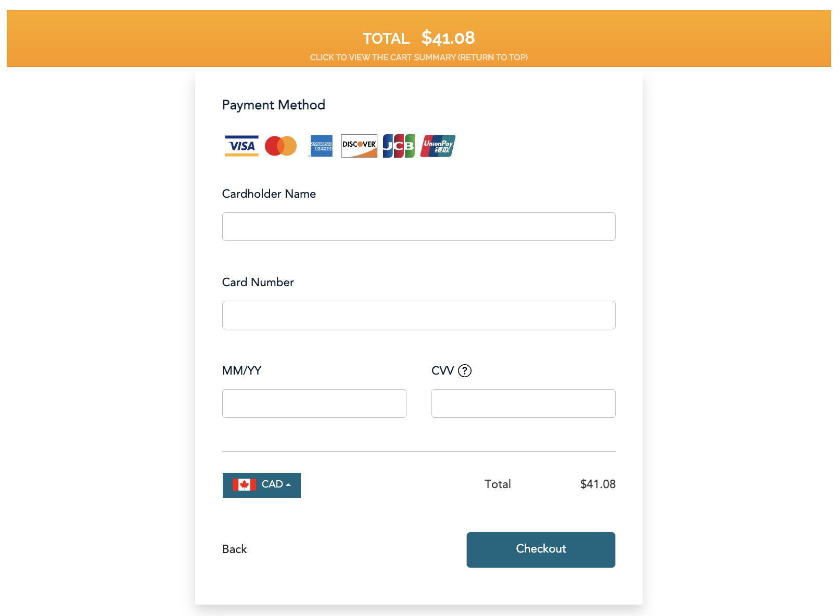Select the JCB card icon
This screenshot has width=840, height=616.
coord(398,146)
